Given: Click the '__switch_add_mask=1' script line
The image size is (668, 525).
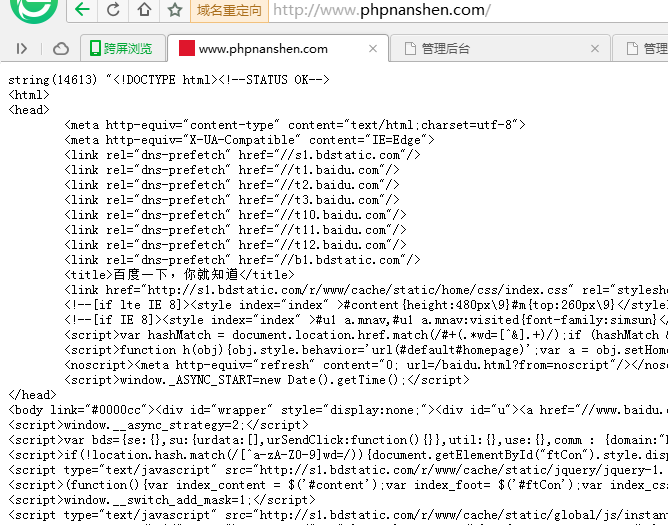Looking at the screenshot, I should click(x=162, y=499).
